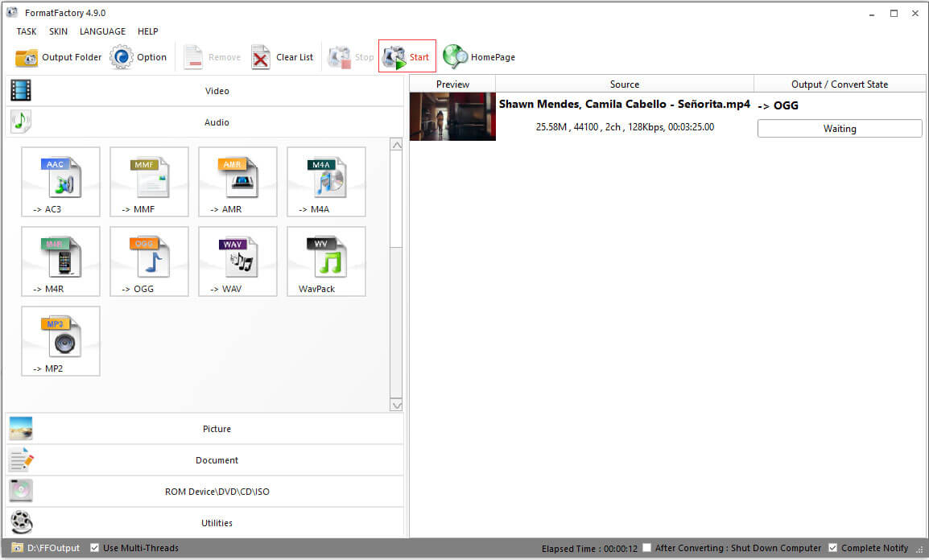Viewport: 929px width, 560px height.
Task: Choose the -> MMF audio format
Action: [x=149, y=182]
